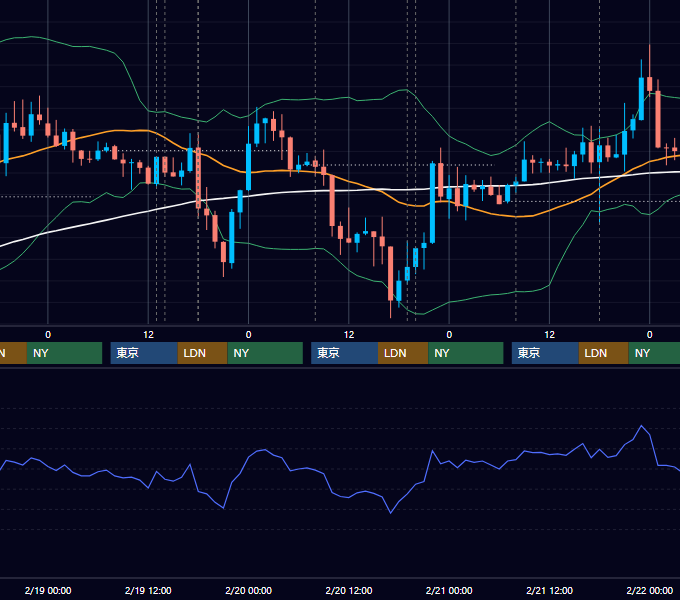Click the NY session block above 2/22 00:00

(654, 353)
